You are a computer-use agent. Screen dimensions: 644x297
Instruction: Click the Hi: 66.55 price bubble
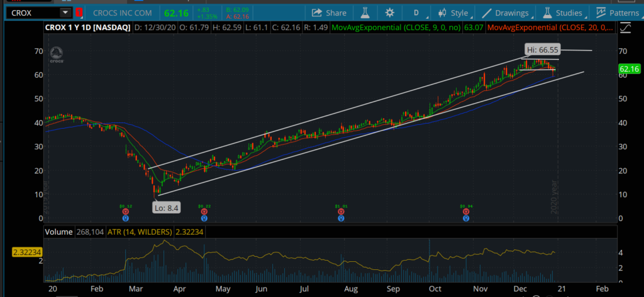tap(543, 50)
